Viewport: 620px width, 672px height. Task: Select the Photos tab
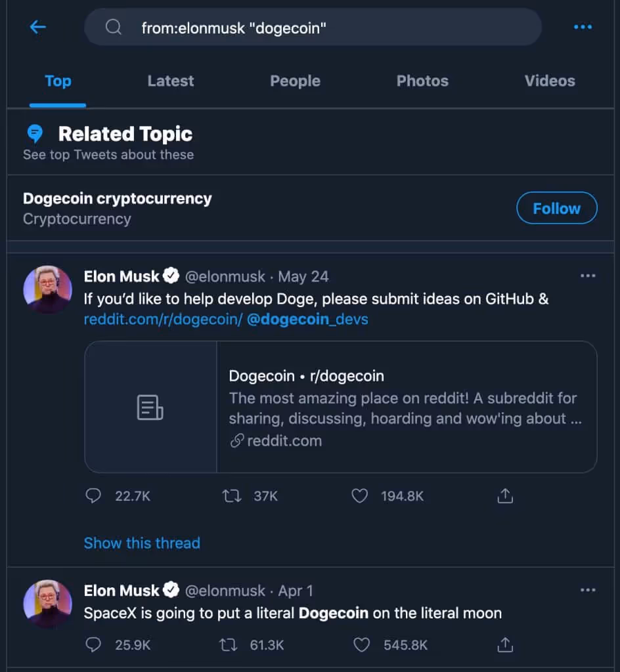422,81
